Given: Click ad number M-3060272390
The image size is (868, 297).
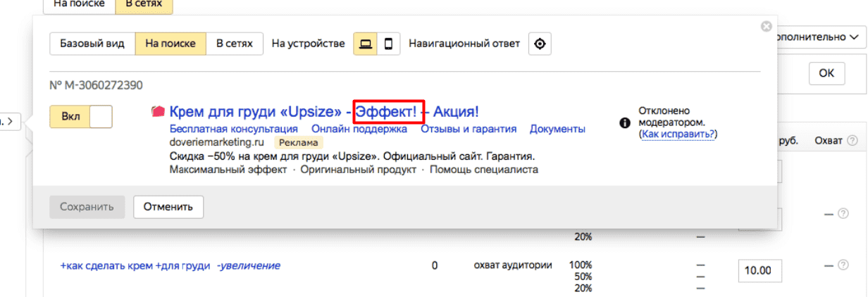Looking at the screenshot, I should pyautogui.click(x=97, y=86).
